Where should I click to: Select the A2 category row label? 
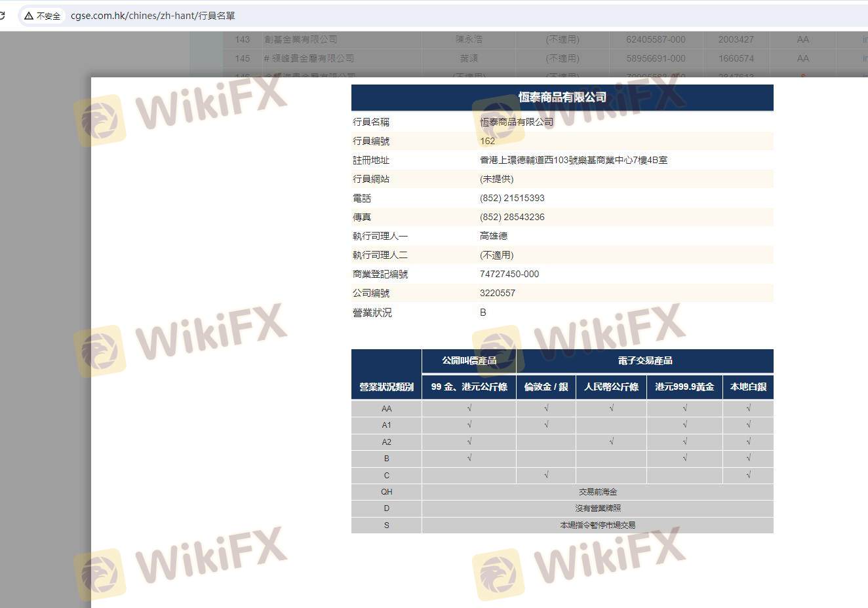pyautogui.click(x=387, y=442)
